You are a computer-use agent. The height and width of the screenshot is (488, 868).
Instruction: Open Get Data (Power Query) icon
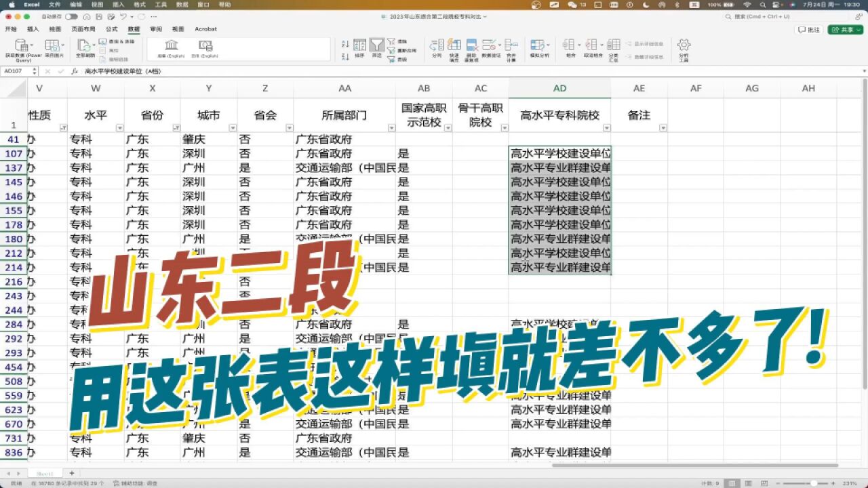(x=23, y=46)
